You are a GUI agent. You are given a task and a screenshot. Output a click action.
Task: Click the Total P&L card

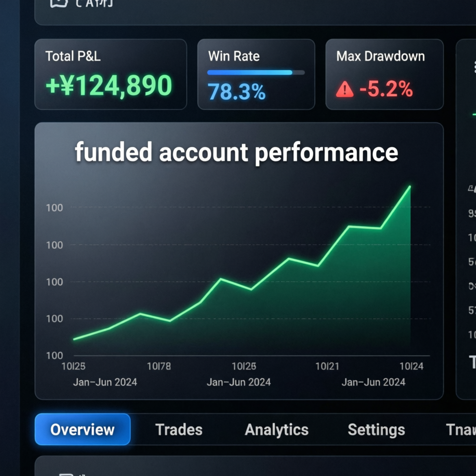click(x=111, y=74)
